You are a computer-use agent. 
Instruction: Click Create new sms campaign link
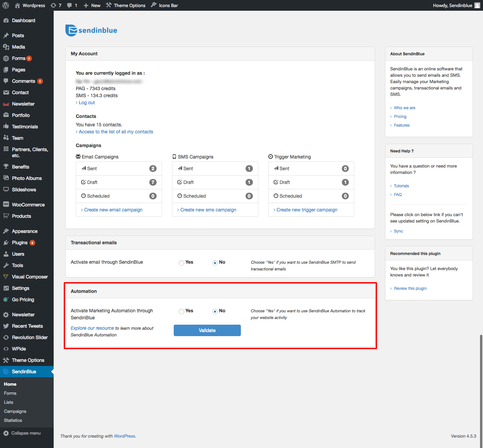coord(208,210)
